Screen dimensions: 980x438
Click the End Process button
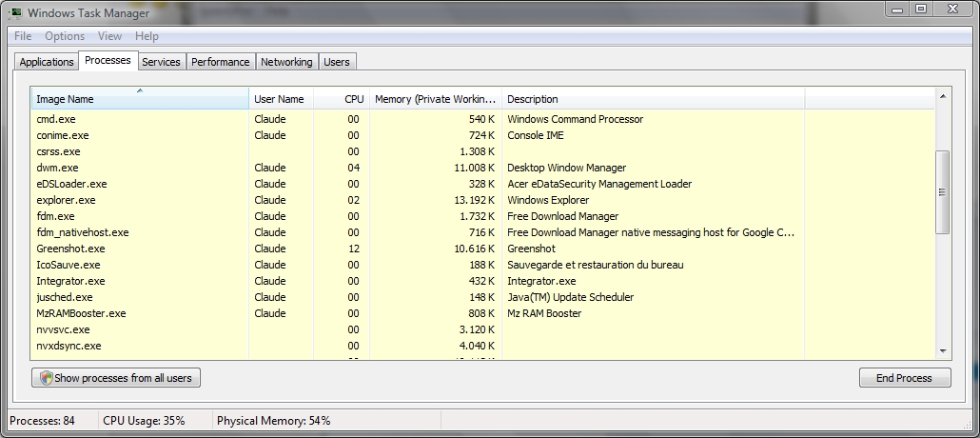(x=905, y=378)
